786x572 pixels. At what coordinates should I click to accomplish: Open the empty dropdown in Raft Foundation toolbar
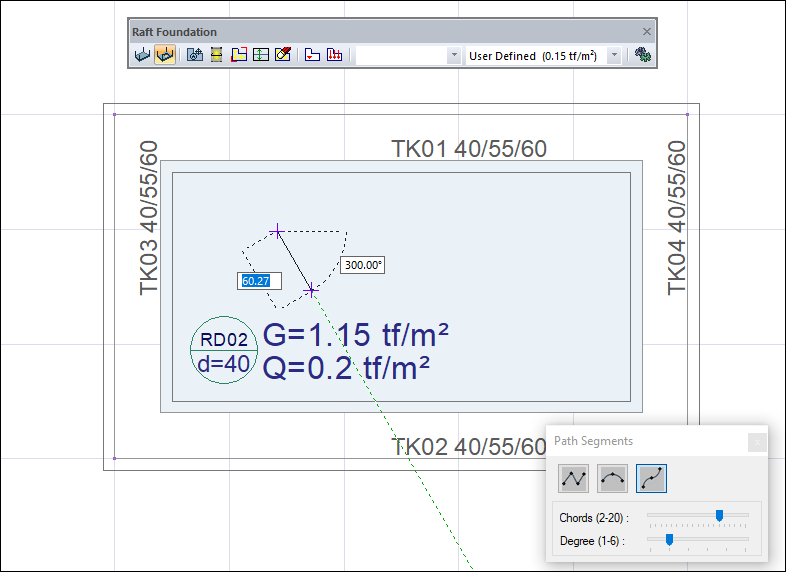[x=454, y=56]
